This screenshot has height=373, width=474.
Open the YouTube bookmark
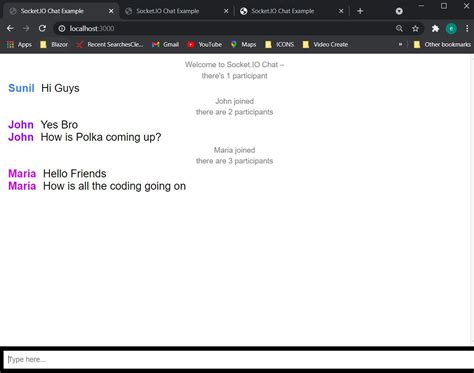(204, 44)
